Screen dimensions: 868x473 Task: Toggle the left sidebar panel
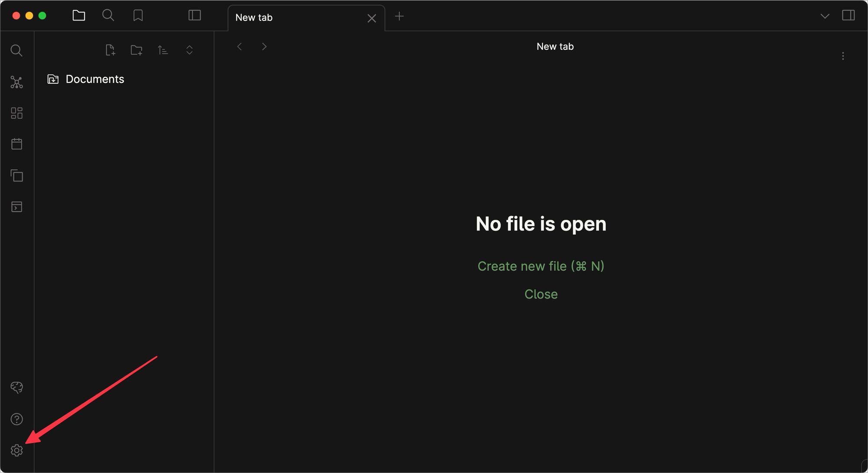click(194, 15)
